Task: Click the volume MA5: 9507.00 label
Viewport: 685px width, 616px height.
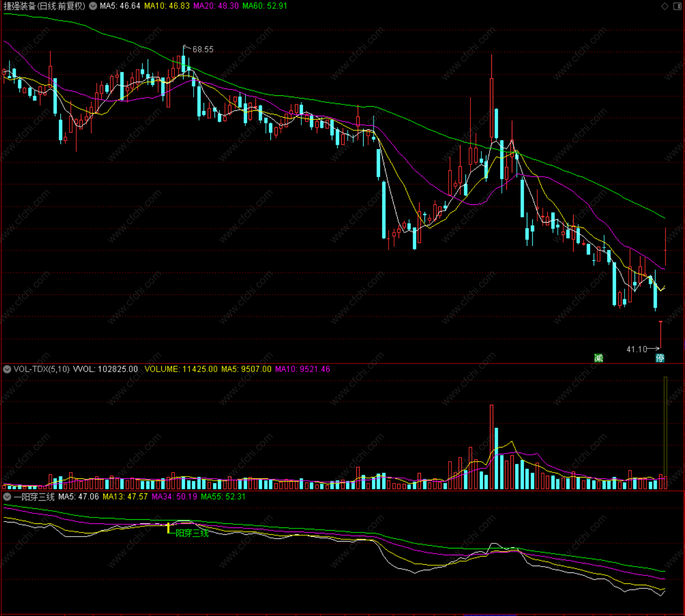Action: (246, 369)
